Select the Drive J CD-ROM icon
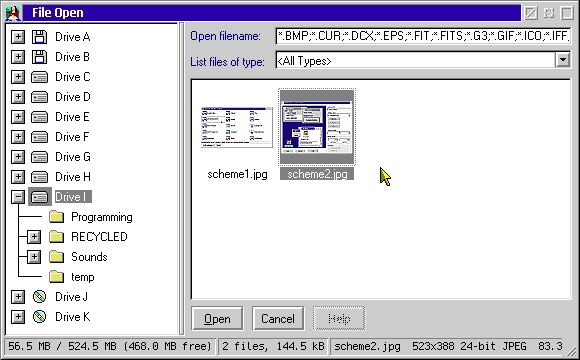 (x=39, y=297)
